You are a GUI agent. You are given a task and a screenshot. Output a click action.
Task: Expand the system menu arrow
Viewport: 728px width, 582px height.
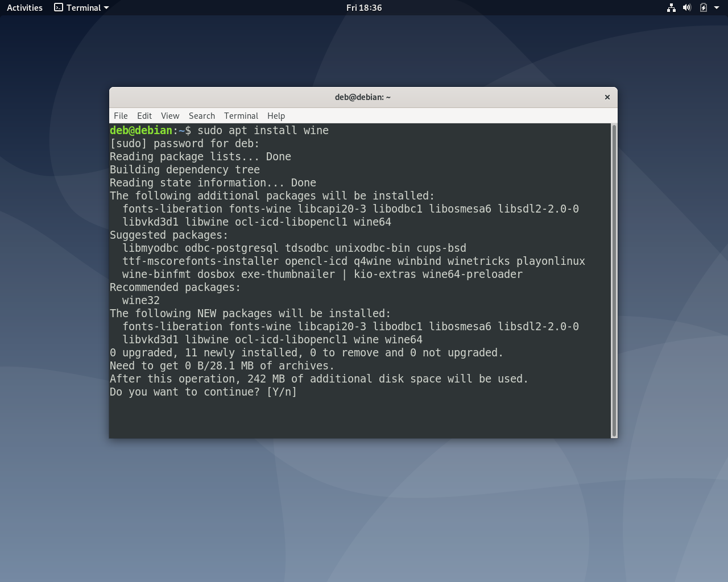pyautogui.click(x=717, y=7)
